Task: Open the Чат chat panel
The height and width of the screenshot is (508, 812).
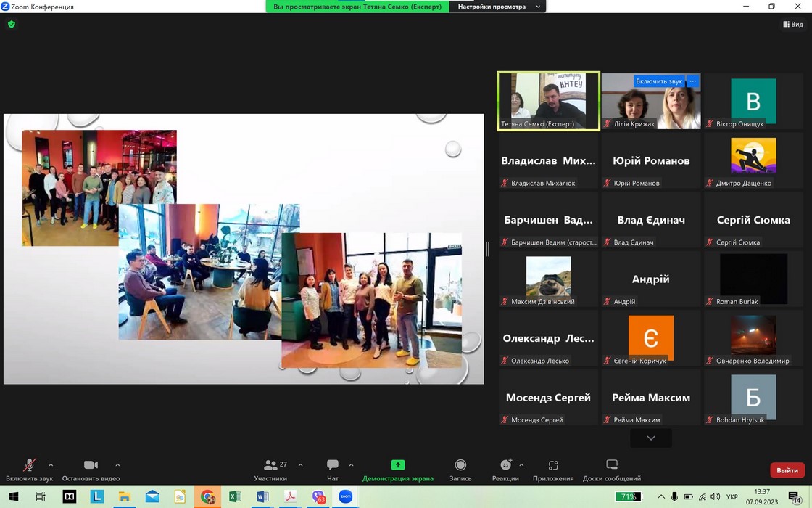Action: pyautogui.click(x=333, y=465)
